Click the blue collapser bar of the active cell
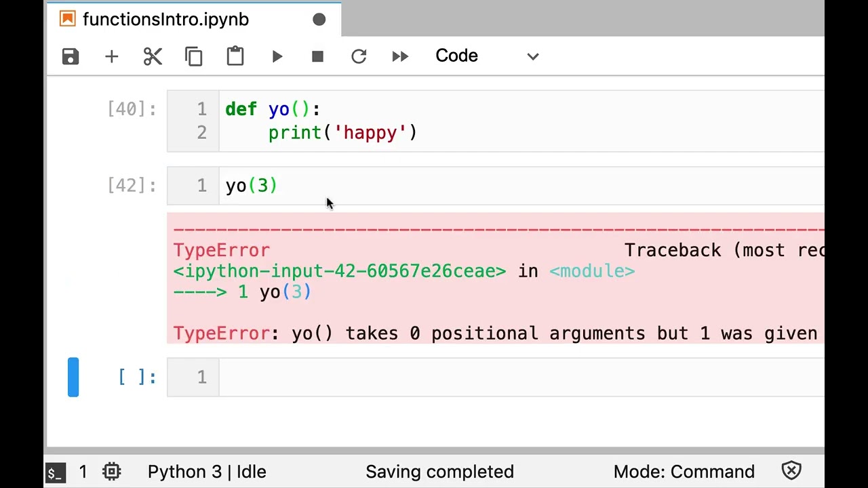The width and height of the screenshot is (868, 488). click(73, 377)
